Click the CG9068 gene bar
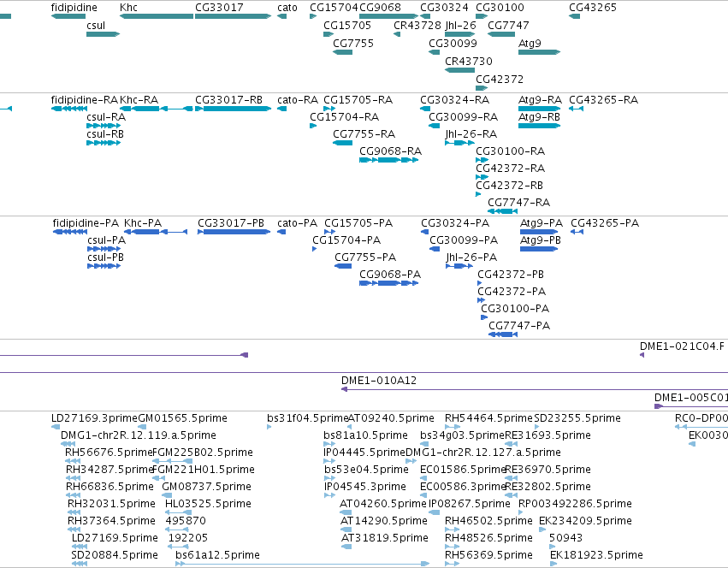This screenshot has width=728, height=568. [389, 16]
